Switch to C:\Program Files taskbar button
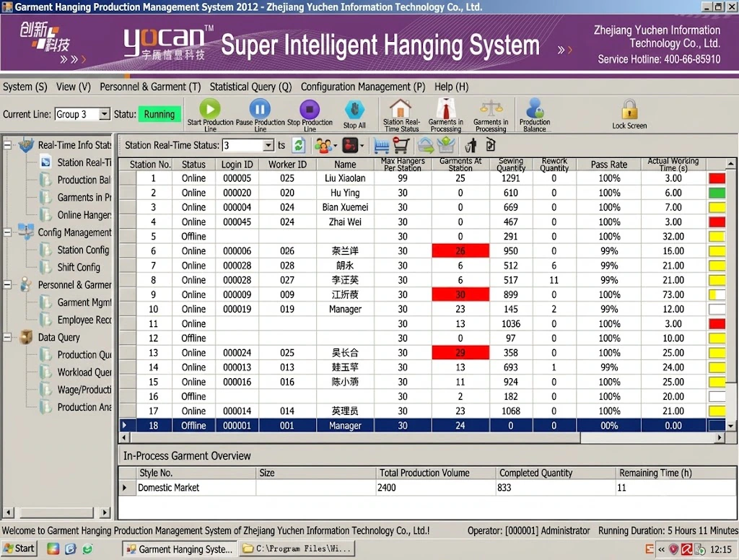739x560 pixels. point(297,548)
